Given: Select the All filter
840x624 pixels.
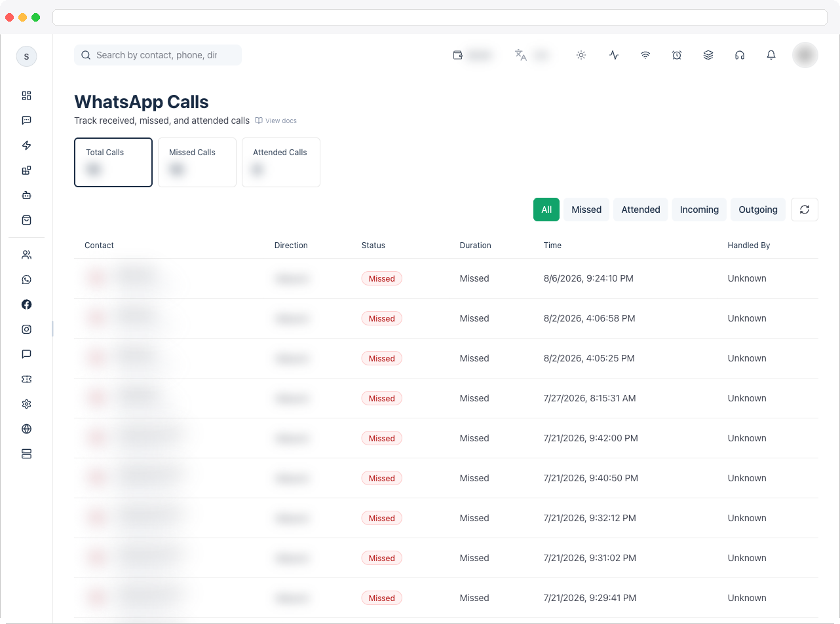Looking at the screenshot, I should point(546,210).
